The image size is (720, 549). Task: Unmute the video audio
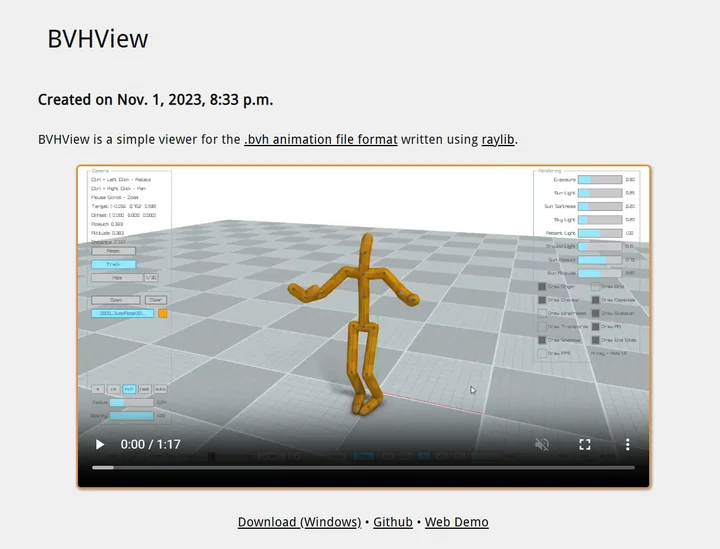542,444
